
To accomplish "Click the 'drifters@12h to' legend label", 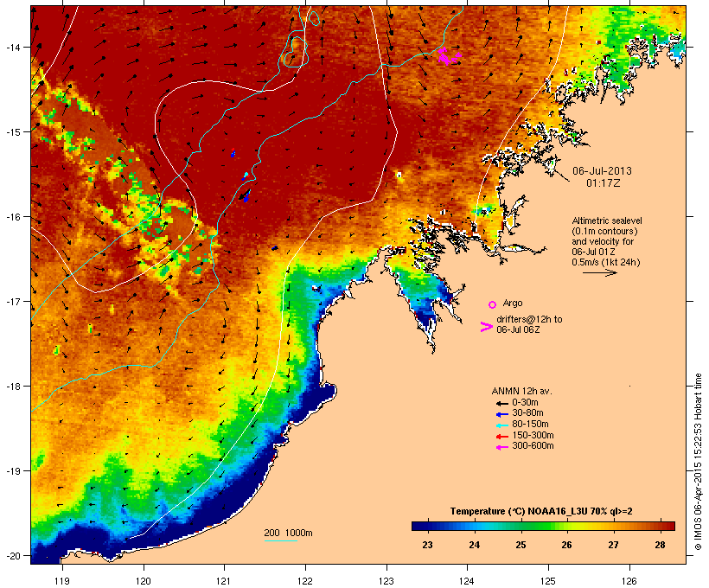I will point(529,319).
